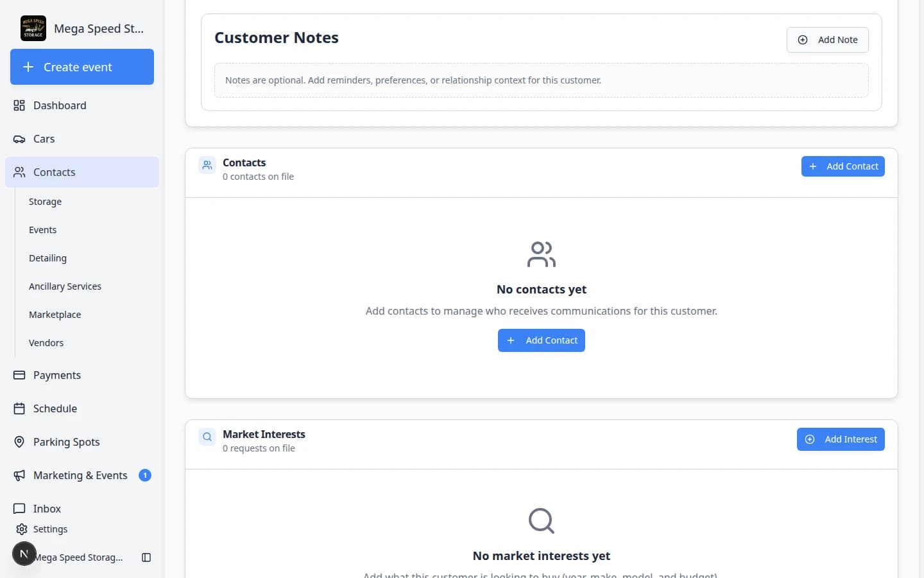
Task: Open Detailing submenu item
Action: 47,258
